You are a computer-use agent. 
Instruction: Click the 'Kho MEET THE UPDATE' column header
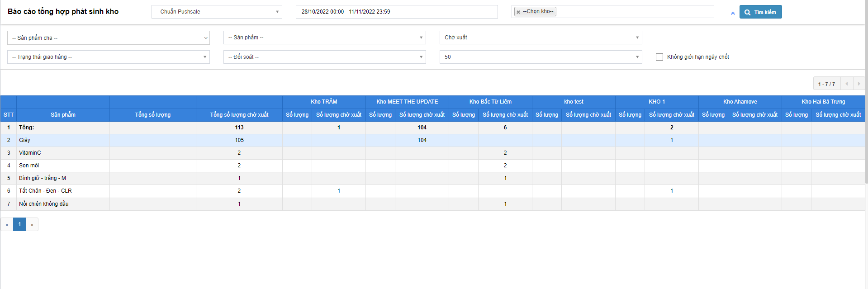point(407,102)
